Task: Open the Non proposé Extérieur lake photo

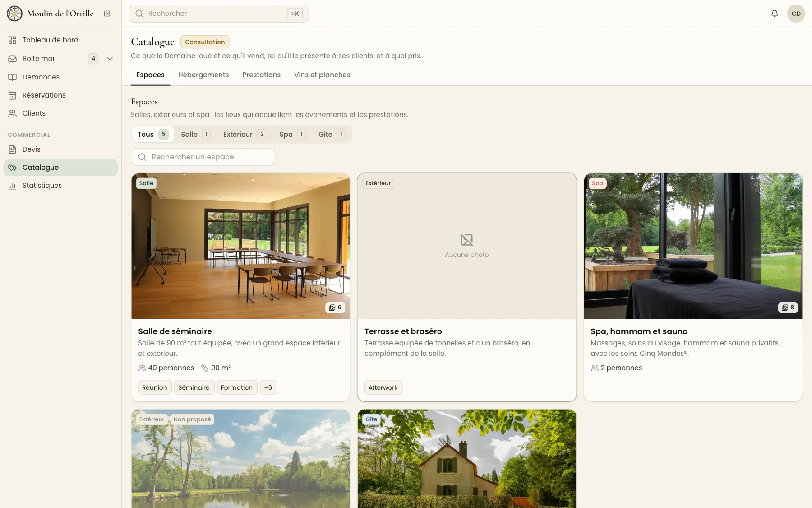Action: click(x=240, y=459)
